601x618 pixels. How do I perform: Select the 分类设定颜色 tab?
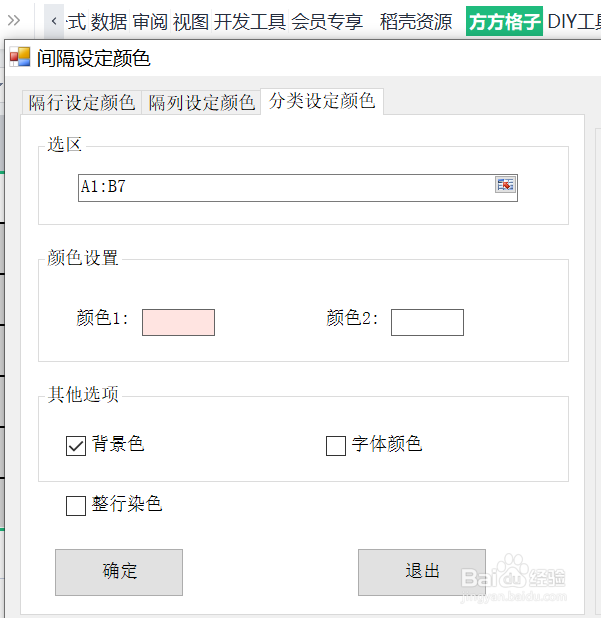click(x=322, y=101)
